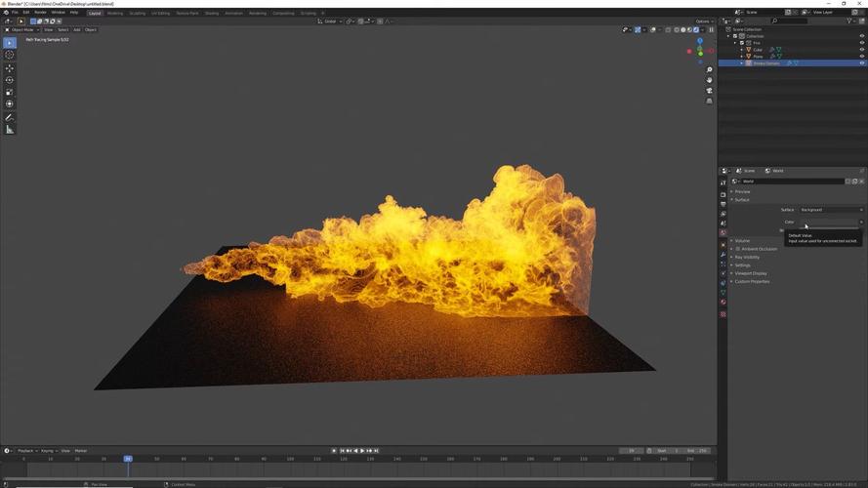Activate the Scale tool
Image resolution: width=868 pixels, height=488 pixels.
click(10, 92)
